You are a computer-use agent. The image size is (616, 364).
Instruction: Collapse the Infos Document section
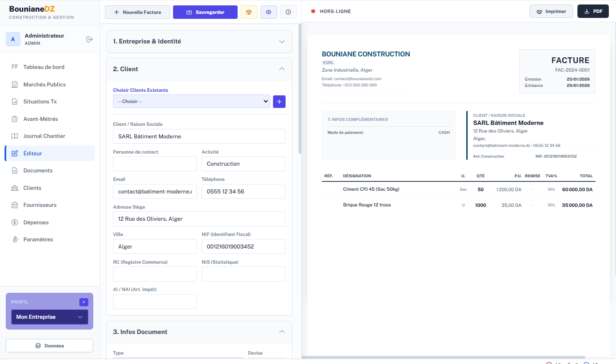[282, 332]
